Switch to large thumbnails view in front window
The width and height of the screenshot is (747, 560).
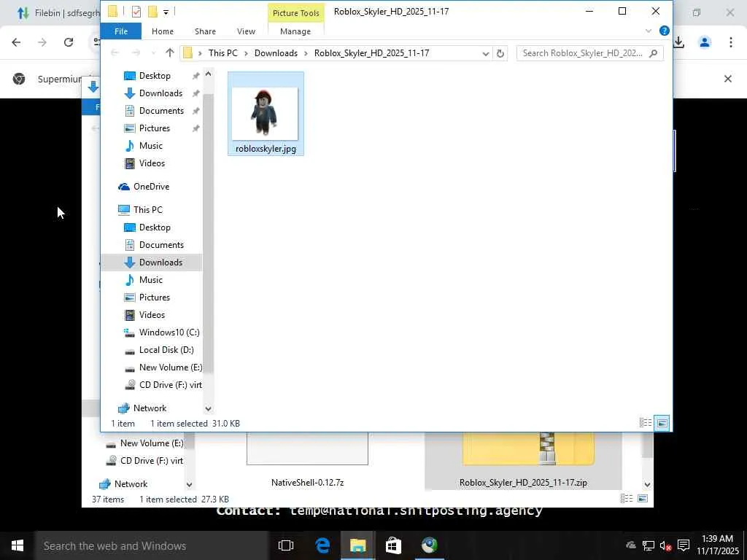662,423
